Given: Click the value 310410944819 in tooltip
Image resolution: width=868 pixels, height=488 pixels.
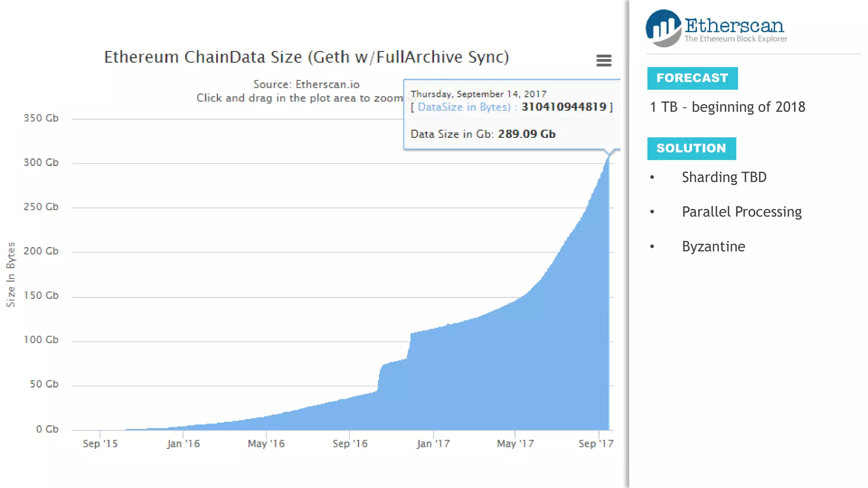Looking at the screenshot, I should pyautogui.click(x=564, y=107).
